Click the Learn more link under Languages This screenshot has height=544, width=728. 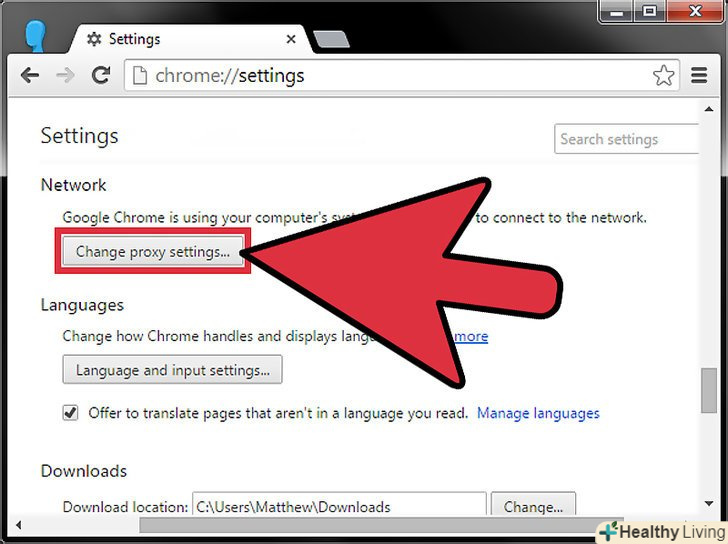pyautogui.click(x=471, y=336)
